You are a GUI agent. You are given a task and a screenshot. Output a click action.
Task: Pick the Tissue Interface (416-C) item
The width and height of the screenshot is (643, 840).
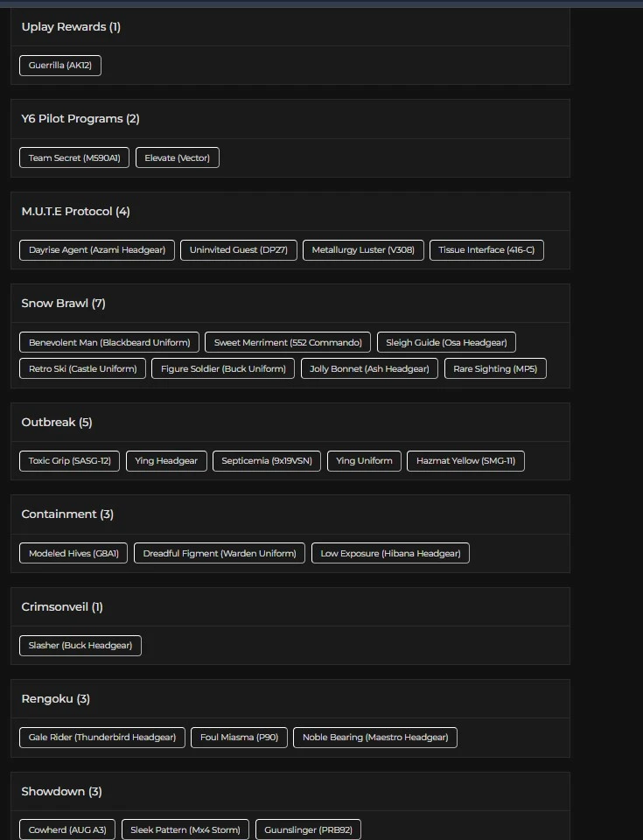pyautogui.click(x=486, y=250)
